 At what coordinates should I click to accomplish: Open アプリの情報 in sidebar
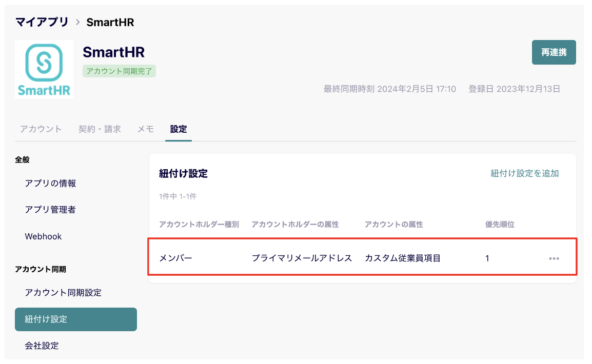tap(51, 184)
